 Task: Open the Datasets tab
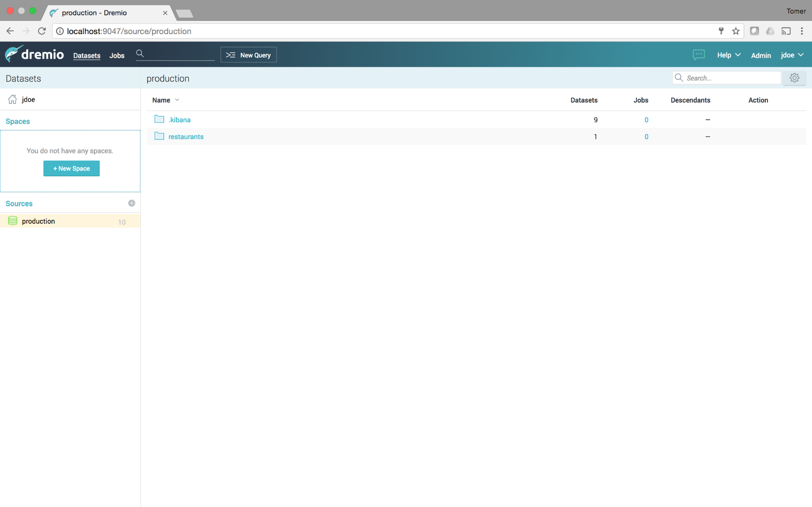(87, 56)
